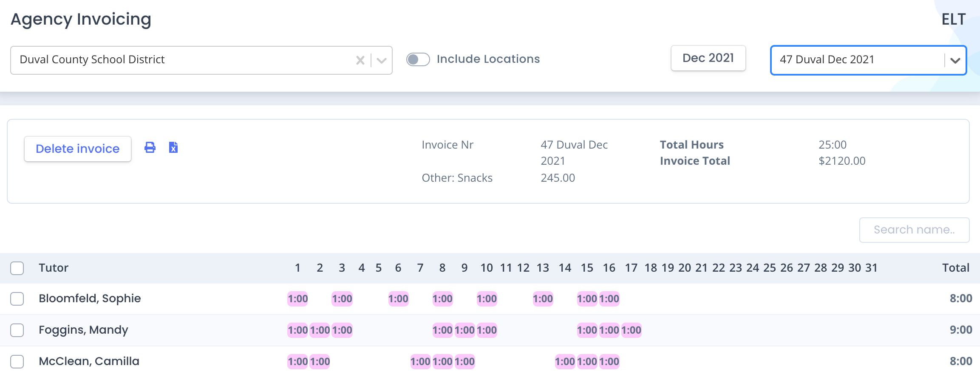
Task: Check the select-all tutors checkbox in header
Action: click(x=17, y=268)
